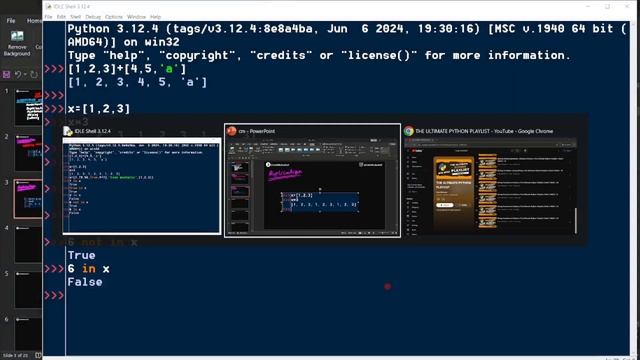Screen dimensions: 640x360
Task: Click the PowerPoint Redo icon
Action: tap(34, 74)
